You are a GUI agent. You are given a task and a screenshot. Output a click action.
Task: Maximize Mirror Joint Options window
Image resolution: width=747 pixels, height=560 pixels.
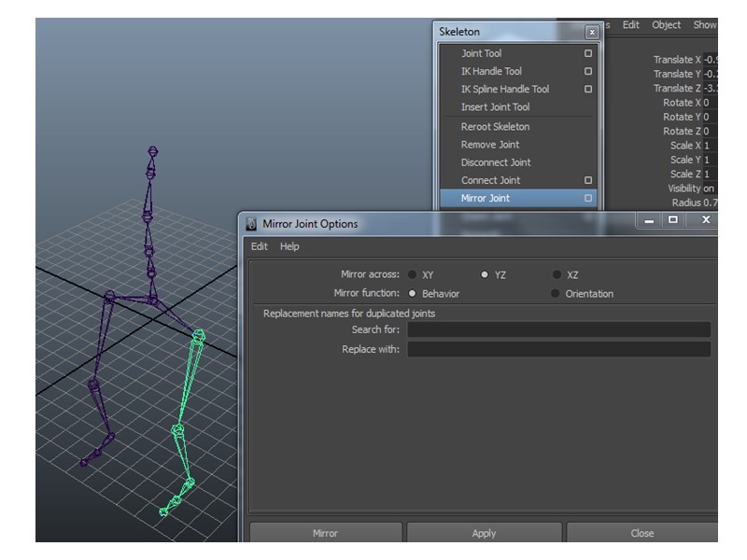pyautogui.click(x=672, y=220)
